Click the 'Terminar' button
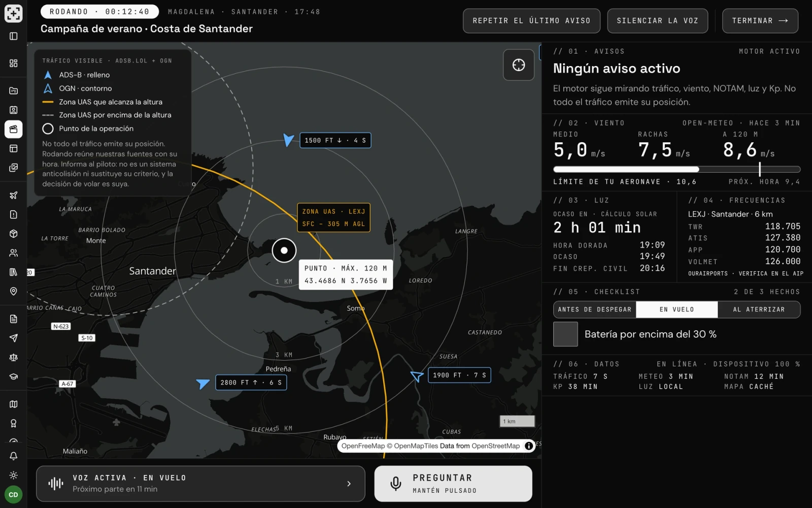812x508 pixels. [760, 21]
